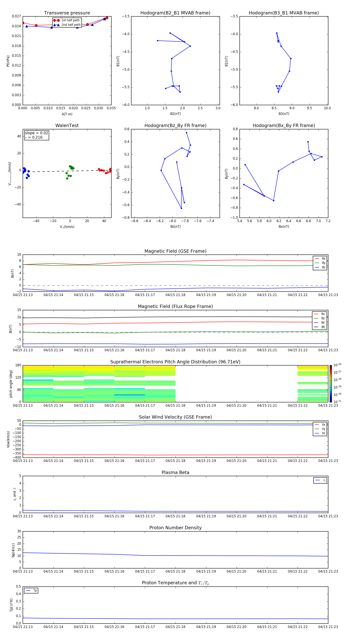Viewport: 351px width, 644px height.
Task: Click 'Hodogram(Bz_By FR frame)' title
Action: (175, 125)
